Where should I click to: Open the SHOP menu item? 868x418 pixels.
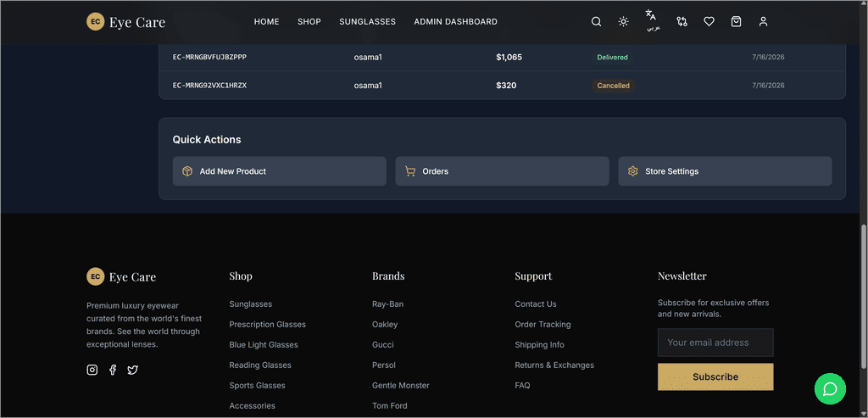pyautogui.click(x=309, y=21)
